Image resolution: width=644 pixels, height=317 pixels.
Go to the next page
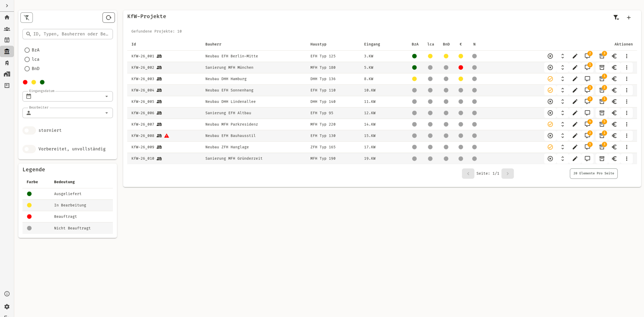(507, 174)
